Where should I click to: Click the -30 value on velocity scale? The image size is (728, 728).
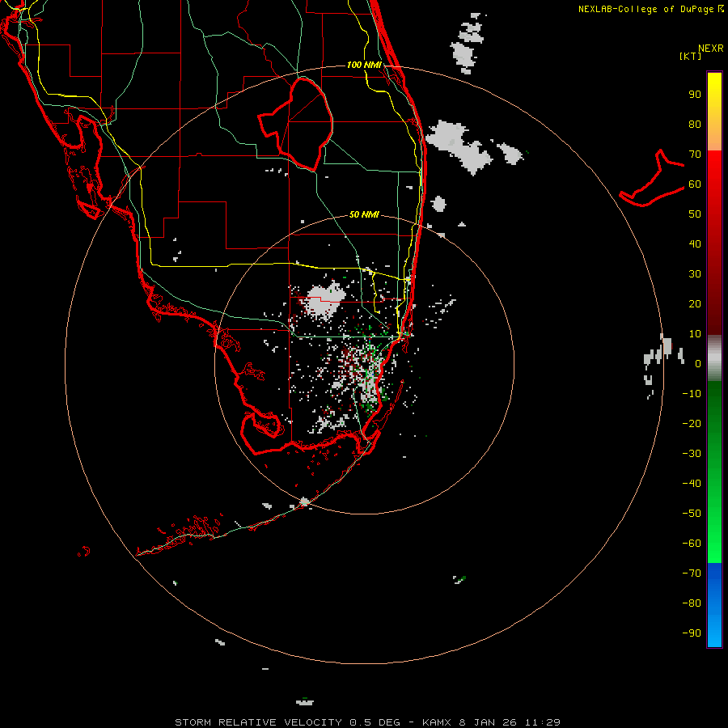tap(692, 454)
